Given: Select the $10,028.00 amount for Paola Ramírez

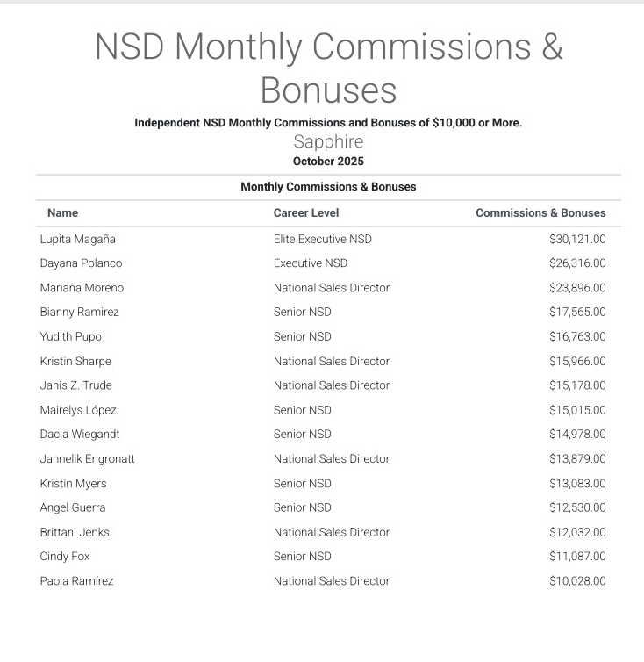Looking at the screenshot, I should click(x=577, y=580).
